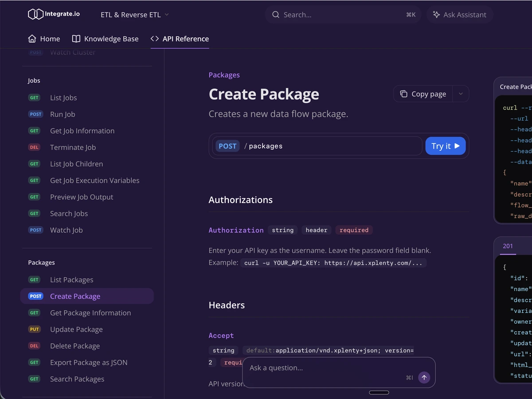Image resolution: width=532 pixels, height=399 pixels.
Task: Click the Integrate.io logo
Action: click(x=54, y=14)
